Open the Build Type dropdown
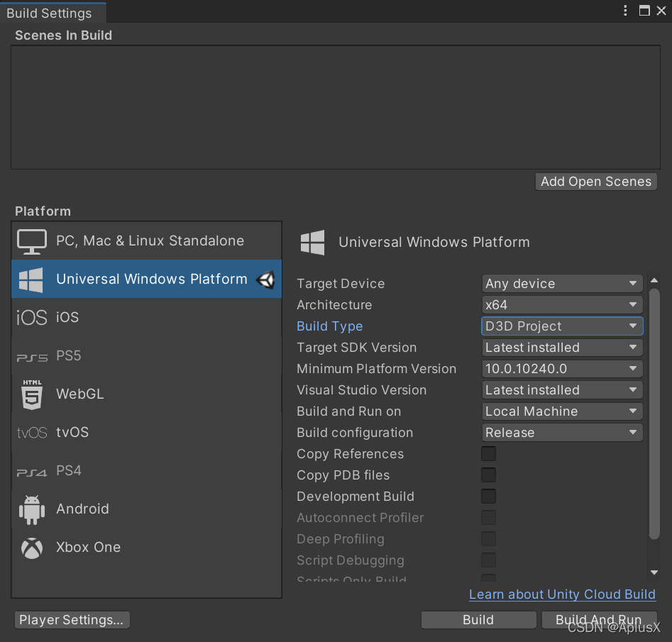 pyautogui.click(x=561, y=326)
